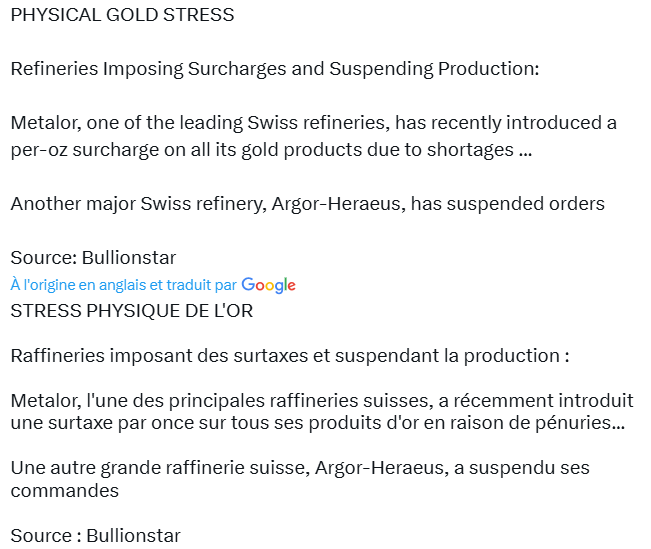The width and height of the screenshot is (651, 549).
Task: Click the word "Metalor" in the English text
Action: pos(44,123)
